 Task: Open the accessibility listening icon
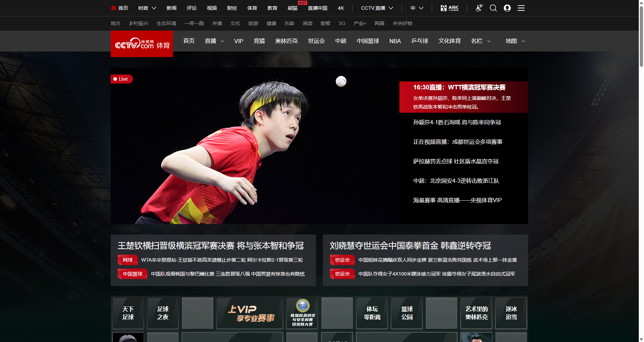479,8
